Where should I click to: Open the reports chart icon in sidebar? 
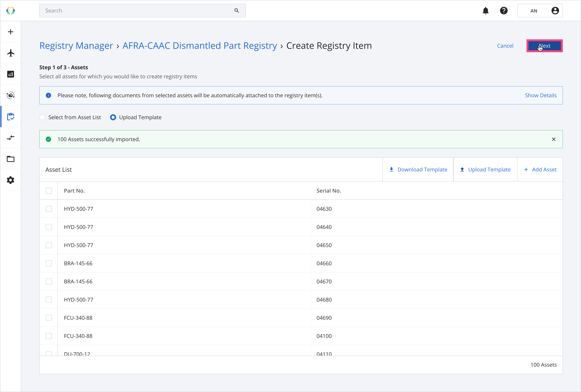(x=10, y=74)
